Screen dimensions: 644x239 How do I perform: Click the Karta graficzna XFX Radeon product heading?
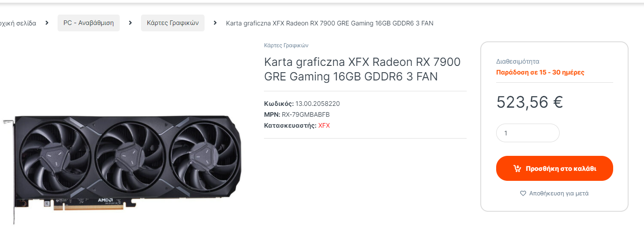click(362, 69)
